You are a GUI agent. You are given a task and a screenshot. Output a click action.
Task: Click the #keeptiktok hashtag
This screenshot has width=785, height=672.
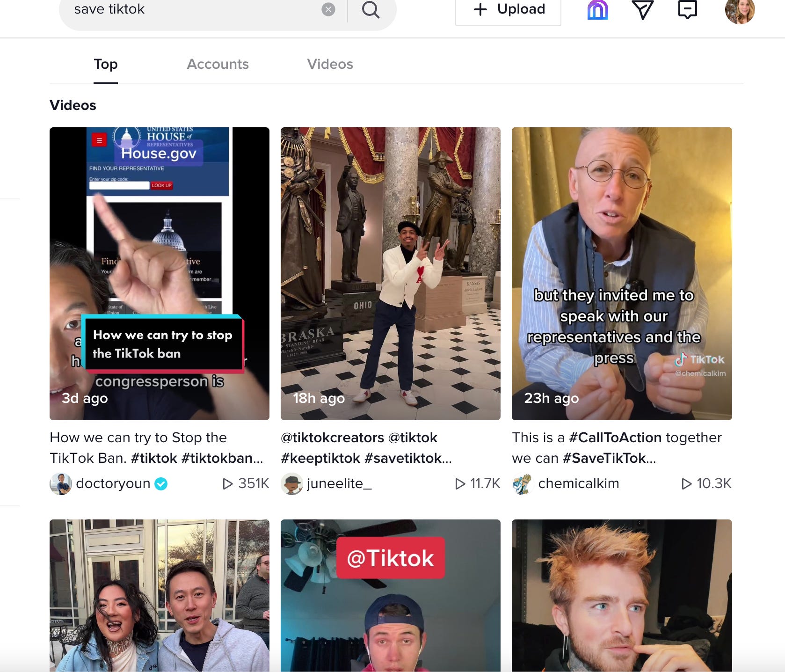[x=320, y=458]
